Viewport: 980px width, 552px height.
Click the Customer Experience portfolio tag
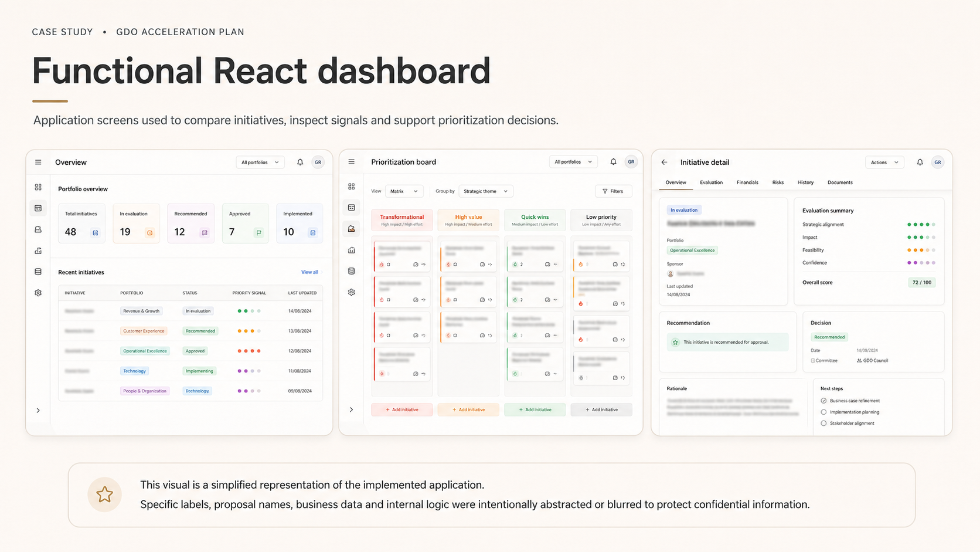pos(144,331)
